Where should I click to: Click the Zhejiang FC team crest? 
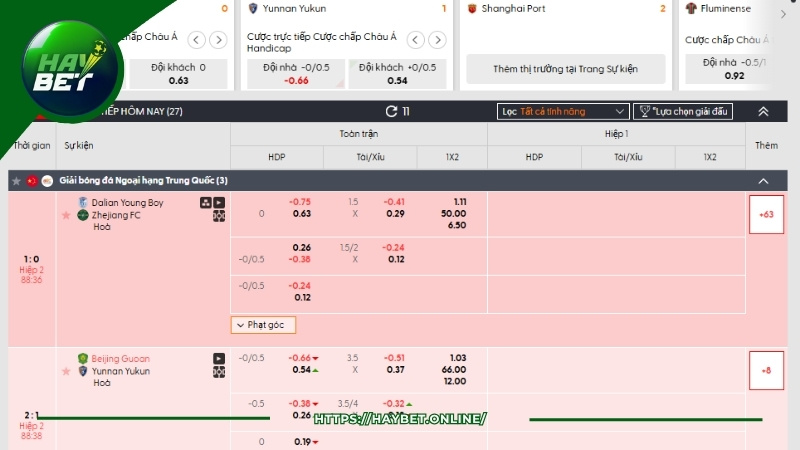tap(83, 215)
